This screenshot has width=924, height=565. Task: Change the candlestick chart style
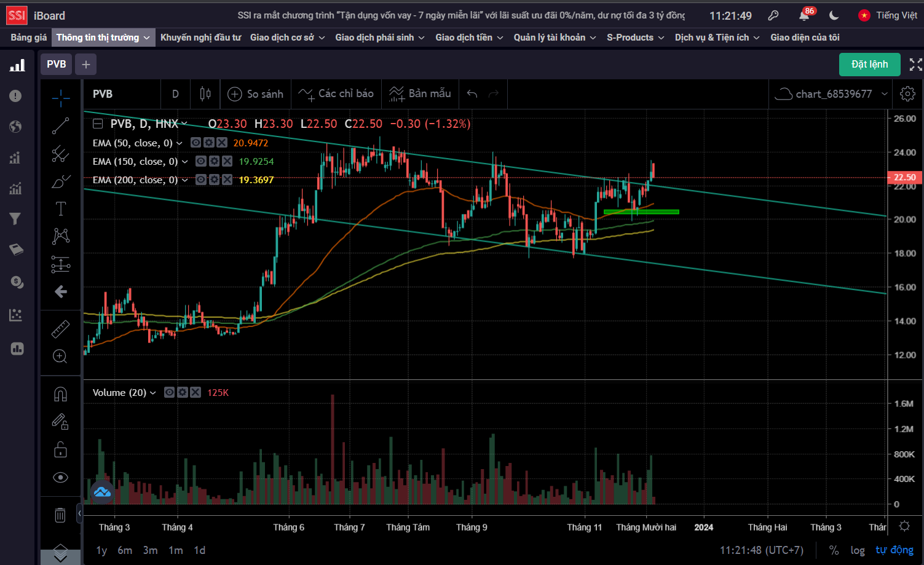coord(205,94)
